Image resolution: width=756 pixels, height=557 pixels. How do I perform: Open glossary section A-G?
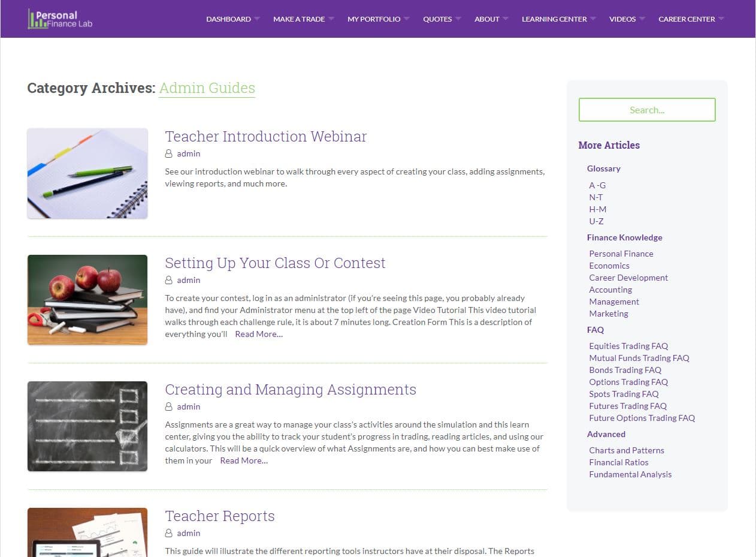click(x=597, y=185)
